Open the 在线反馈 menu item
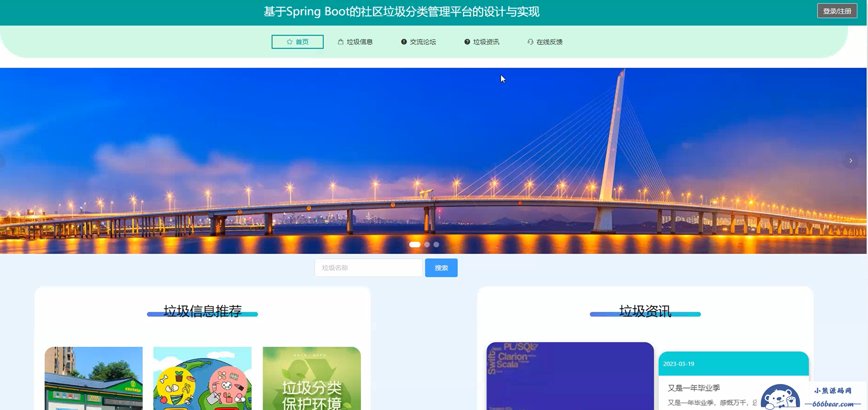868x410 pixels. (545, 42)
